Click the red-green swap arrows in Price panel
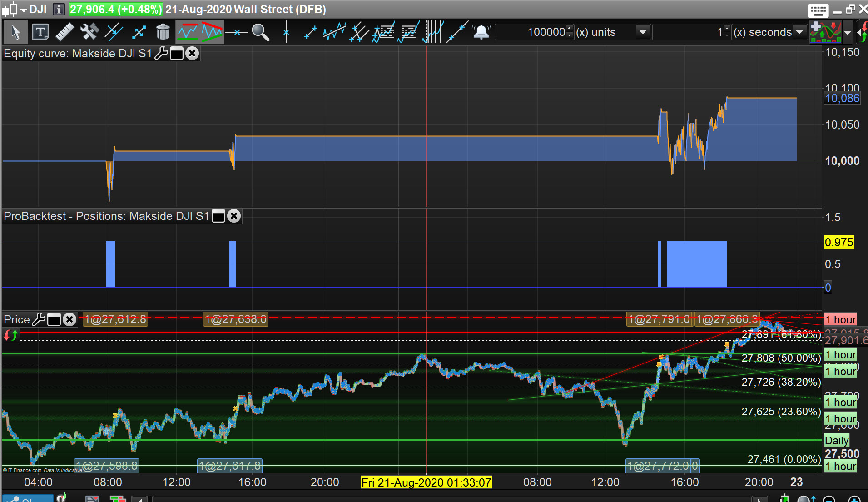The image size is (868, 502). tap(11, 335)
